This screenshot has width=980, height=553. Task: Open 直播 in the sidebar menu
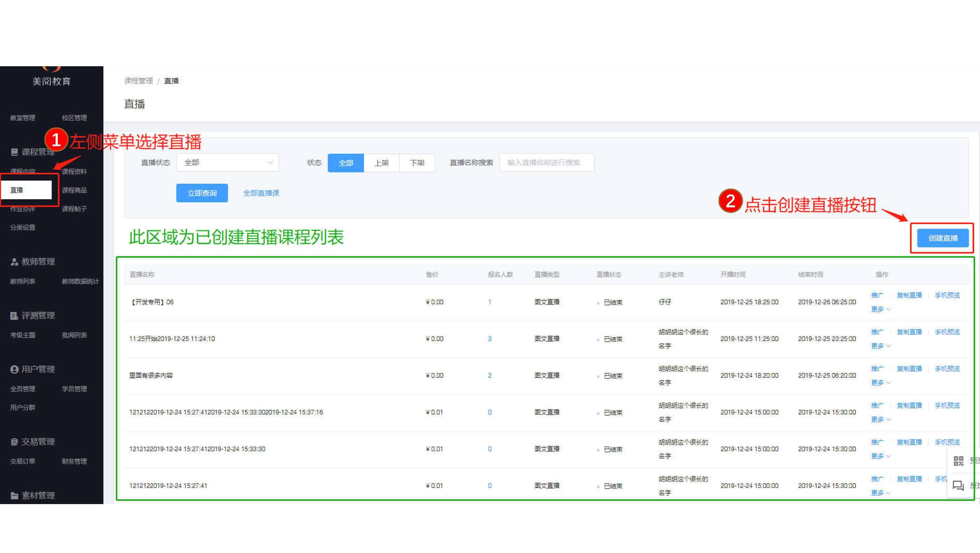tap(27, 190)
